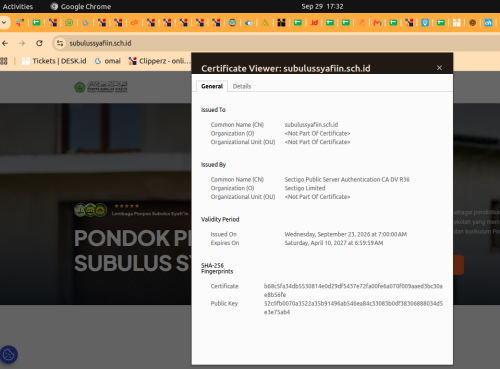Click the Public Key fingerprint value

tap(353, 308)
